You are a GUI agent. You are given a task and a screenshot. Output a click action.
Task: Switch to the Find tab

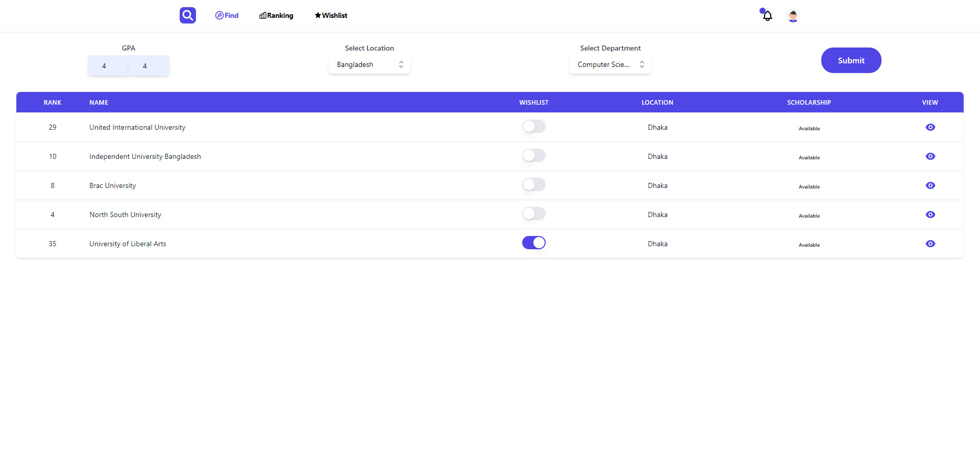point(227,15)
